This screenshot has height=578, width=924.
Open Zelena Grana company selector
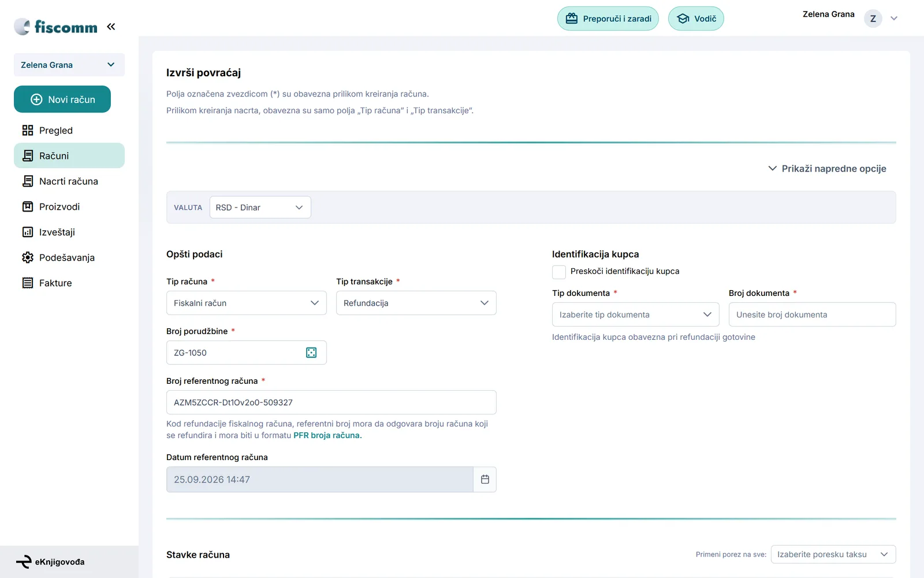[69, 65]
